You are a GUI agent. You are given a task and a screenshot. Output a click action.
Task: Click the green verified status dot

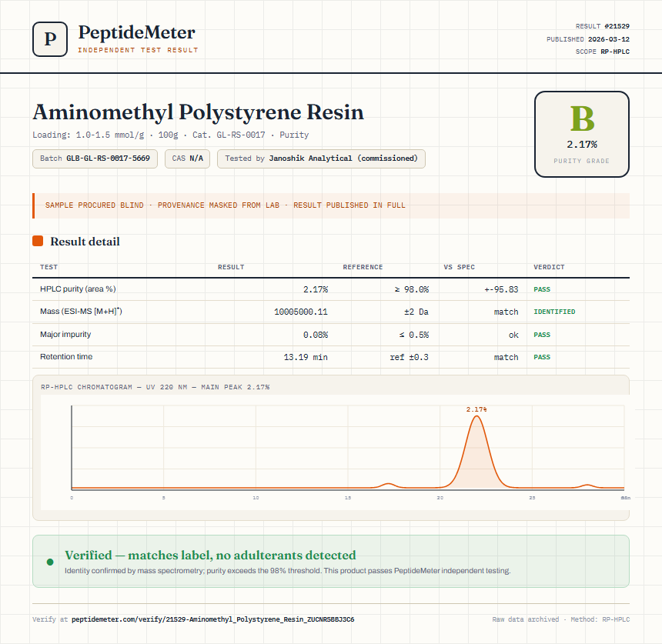[x=50, y=562]
